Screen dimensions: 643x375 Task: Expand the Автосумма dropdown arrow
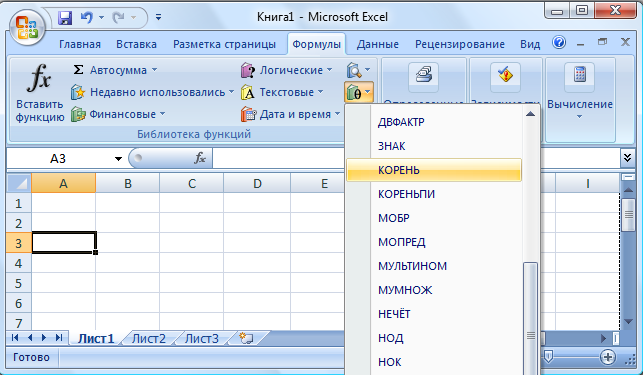point(154,70)
